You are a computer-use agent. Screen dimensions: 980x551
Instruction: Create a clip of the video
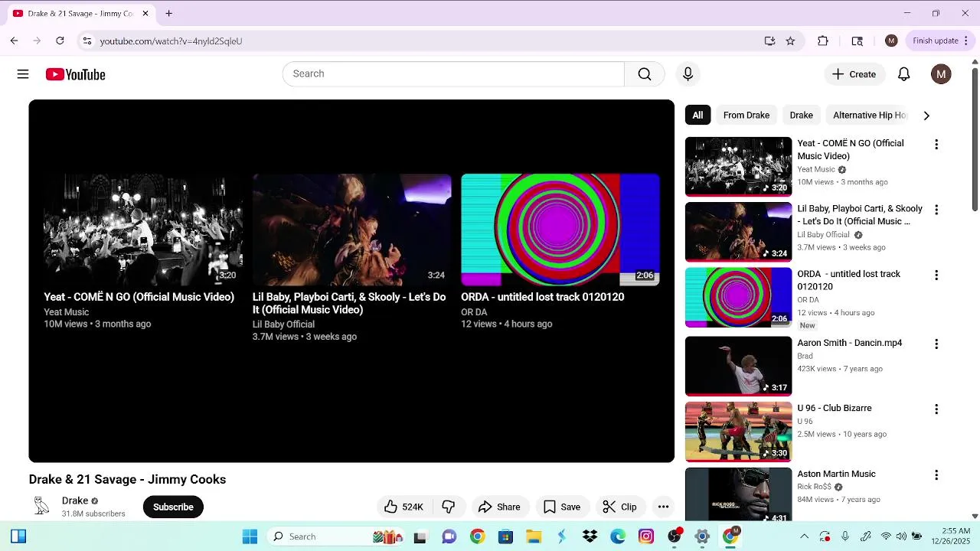[619, 507]
